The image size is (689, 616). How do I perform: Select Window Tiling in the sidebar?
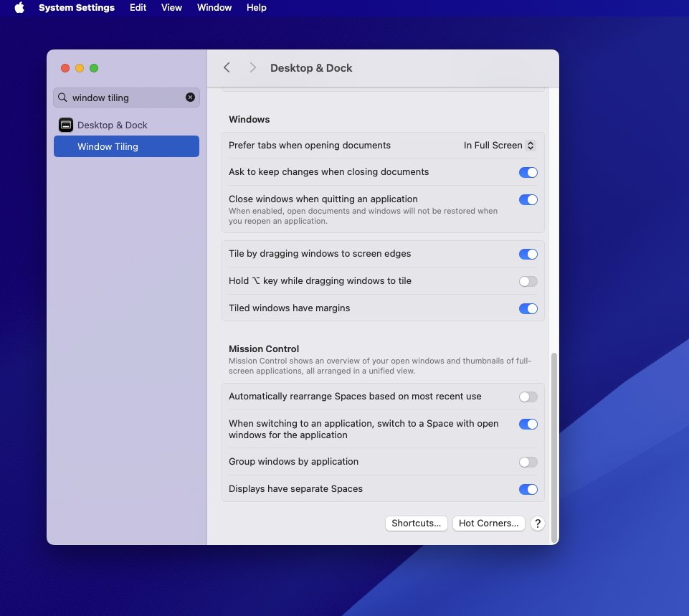click(x=127, y=146)
